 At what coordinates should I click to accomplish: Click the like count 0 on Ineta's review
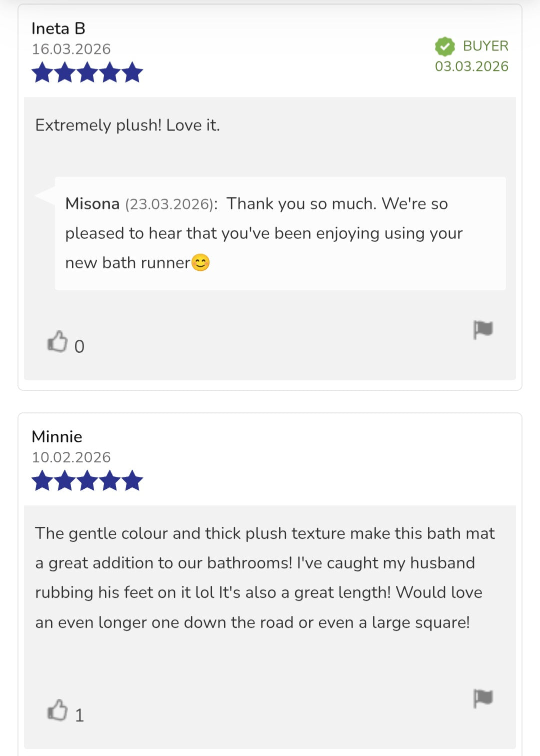pyautogui.click(x=79, y=347)
